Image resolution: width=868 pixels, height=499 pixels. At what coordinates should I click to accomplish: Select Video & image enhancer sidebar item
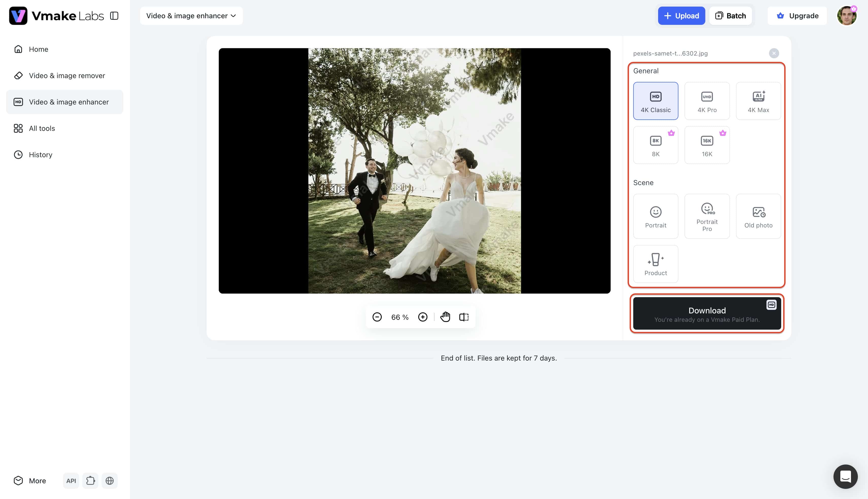click(64, 102)
